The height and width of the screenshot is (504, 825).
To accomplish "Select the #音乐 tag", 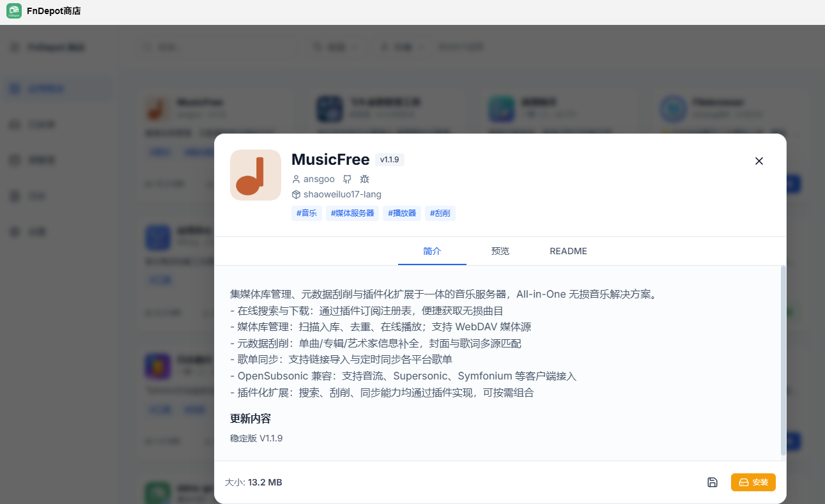I will tap(307, 213).
